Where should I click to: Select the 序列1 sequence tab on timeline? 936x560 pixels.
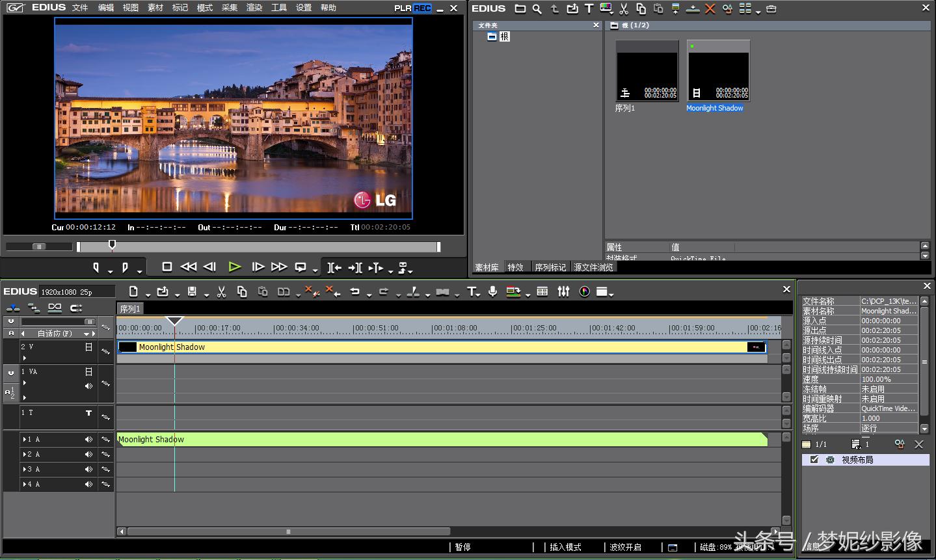tap(130, 309)
